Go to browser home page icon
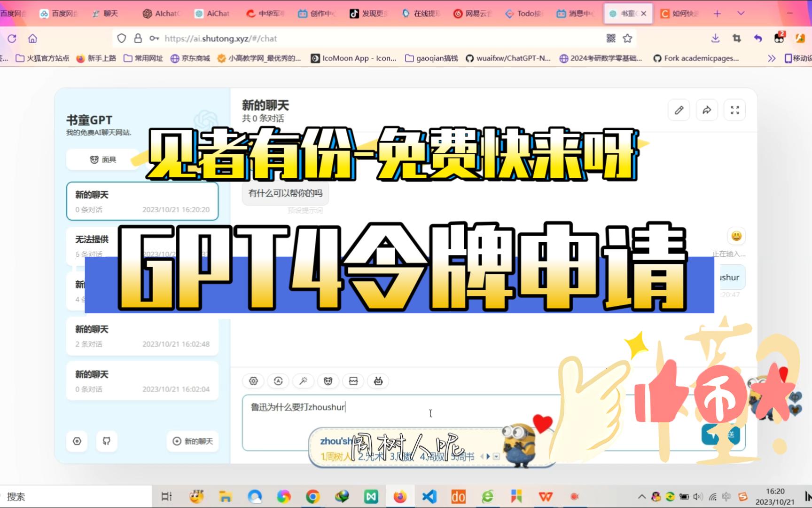Screen dimensions: 812x508 32,39
